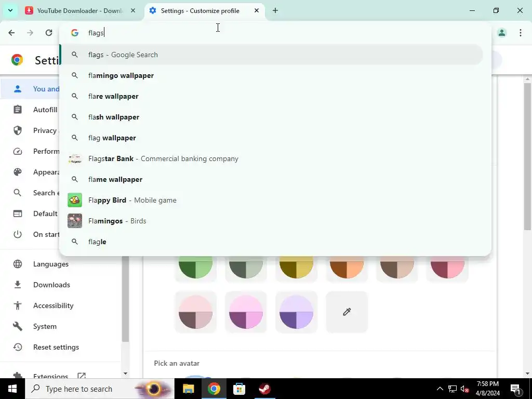Screen dimensions: 532x399
Task: Click the forward navigation arrow
Action: pyautogui.click(x=30, y=33)
